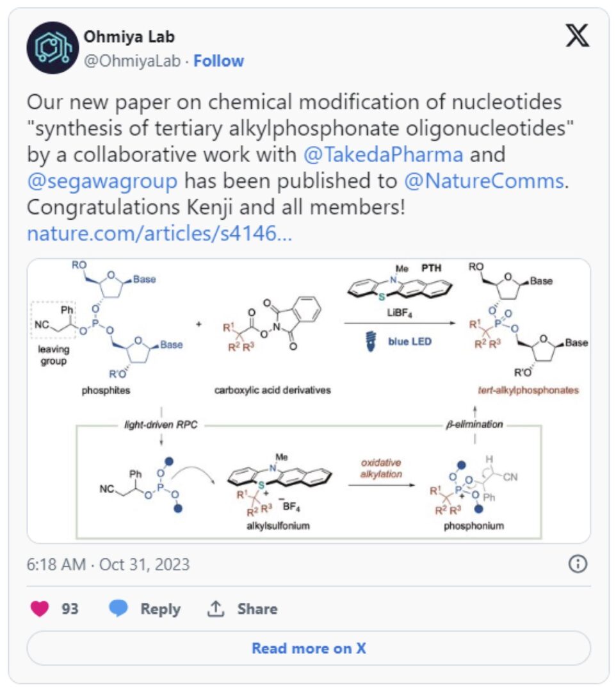The width and height of the screenshot is (616, 692).
Task: Open the 6:18 AM Oct 31, 2023 timestamp
Action: (108, 564)
